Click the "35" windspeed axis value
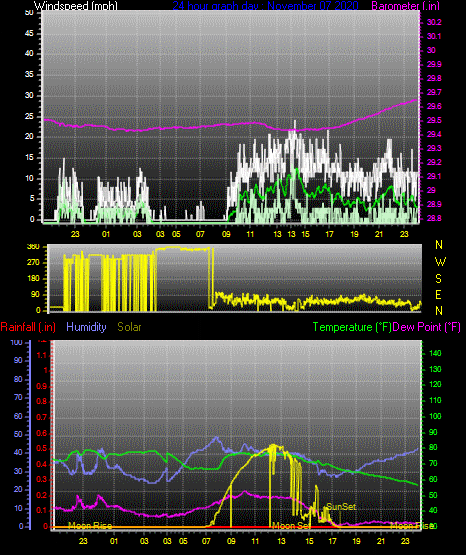The height and width of the screenshot is (555, 466). (29, 75)
